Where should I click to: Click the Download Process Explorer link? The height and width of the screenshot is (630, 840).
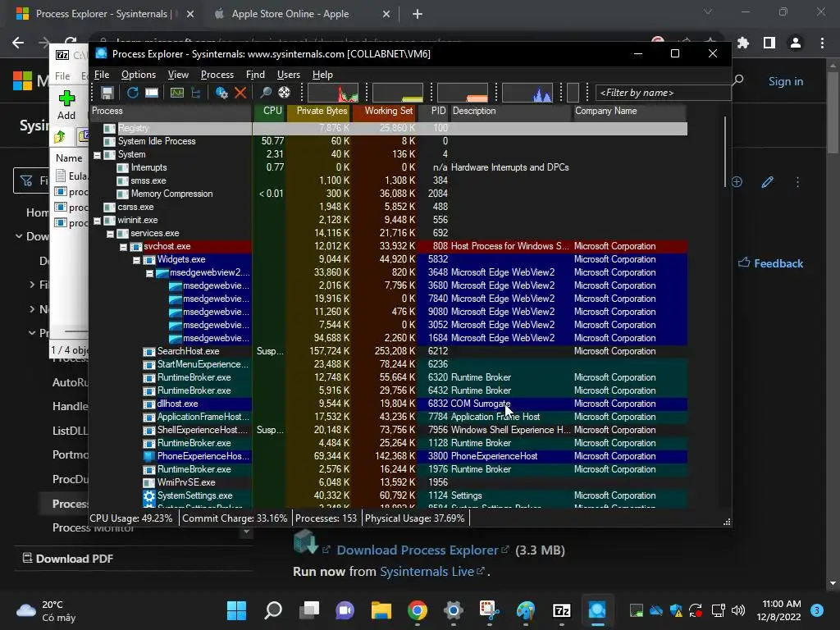[418, 550]
